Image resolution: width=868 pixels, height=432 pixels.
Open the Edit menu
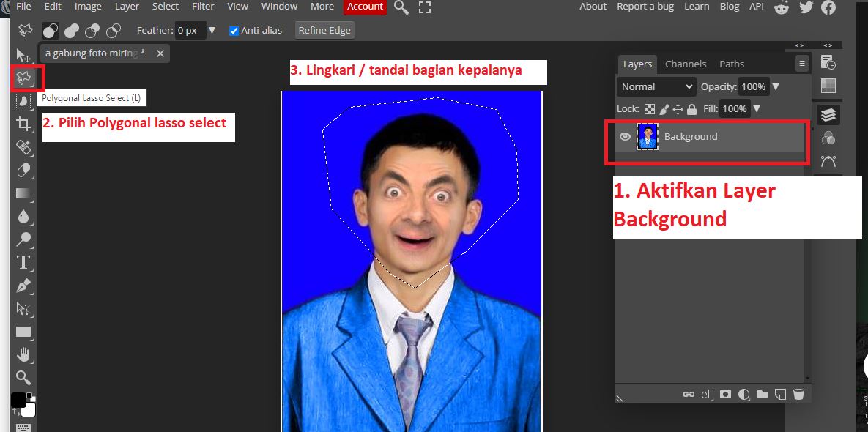click(x=53, y=7)
